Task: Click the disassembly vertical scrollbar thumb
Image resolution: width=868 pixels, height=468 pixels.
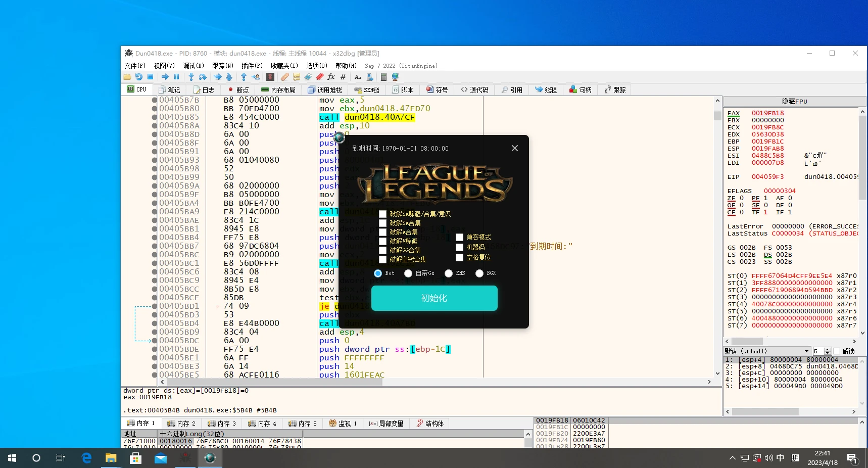Action: [717, 116]
